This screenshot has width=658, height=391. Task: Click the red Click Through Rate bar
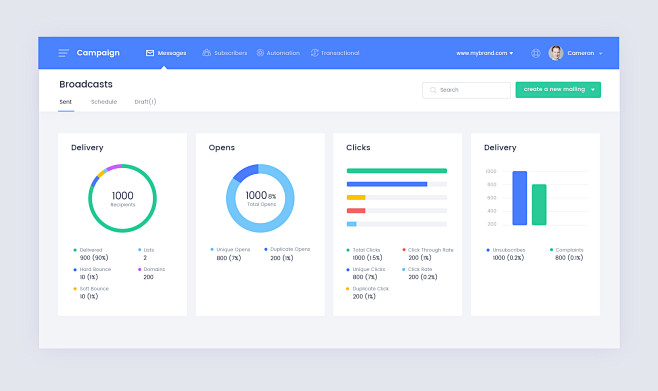click(356, 211)
